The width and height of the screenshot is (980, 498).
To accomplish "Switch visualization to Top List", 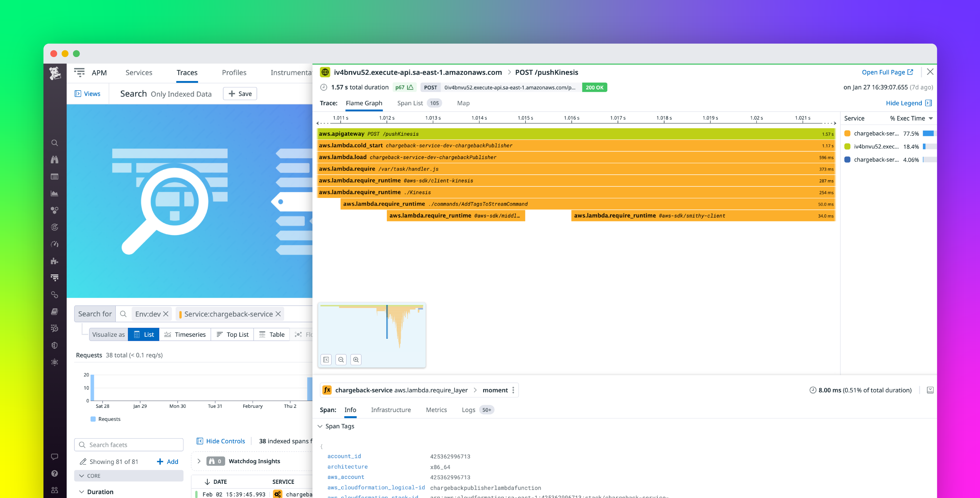I will point(232,334).
